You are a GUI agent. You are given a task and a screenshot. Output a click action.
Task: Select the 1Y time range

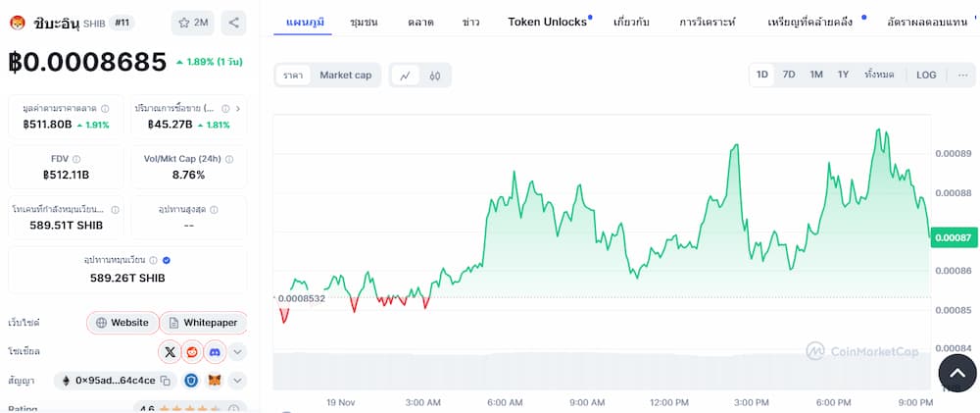pos(843,76)
